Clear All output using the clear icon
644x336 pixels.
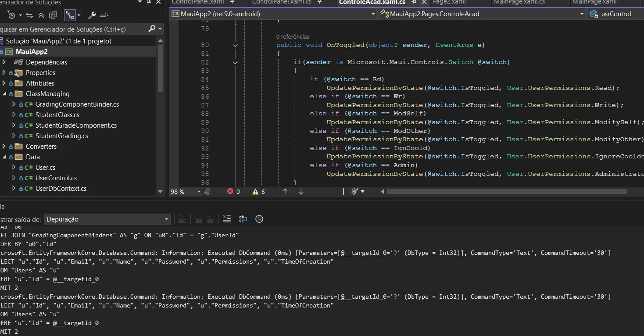pyautogui.click(x=227, y=219)
